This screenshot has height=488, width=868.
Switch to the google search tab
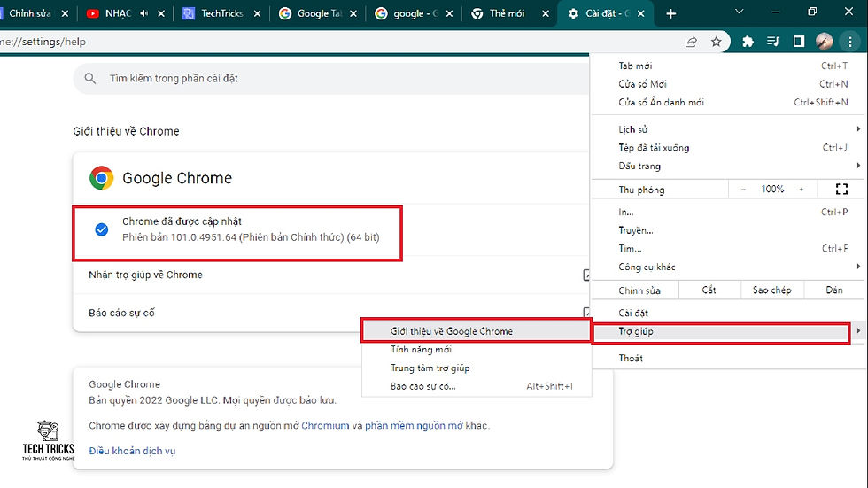(415, 14)
